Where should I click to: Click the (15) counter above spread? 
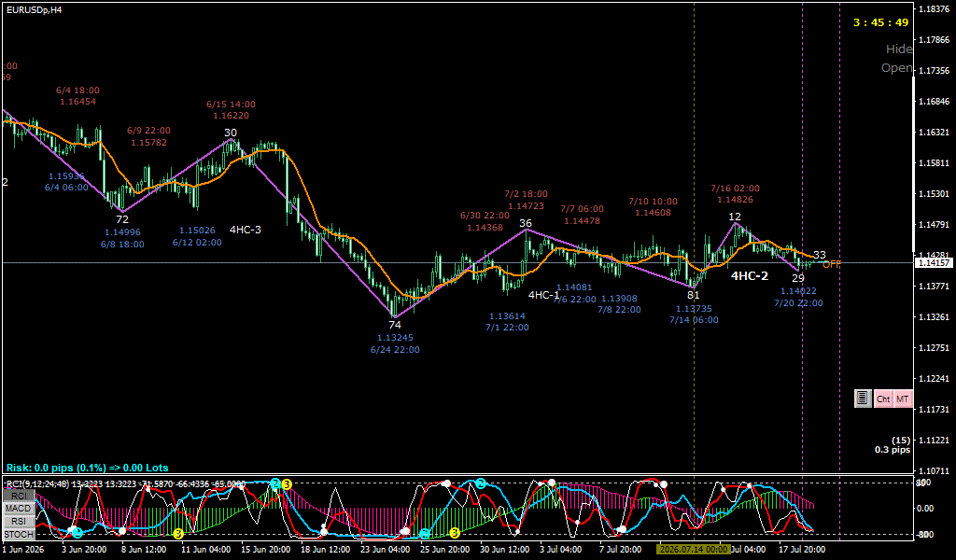tap(901, 440)
